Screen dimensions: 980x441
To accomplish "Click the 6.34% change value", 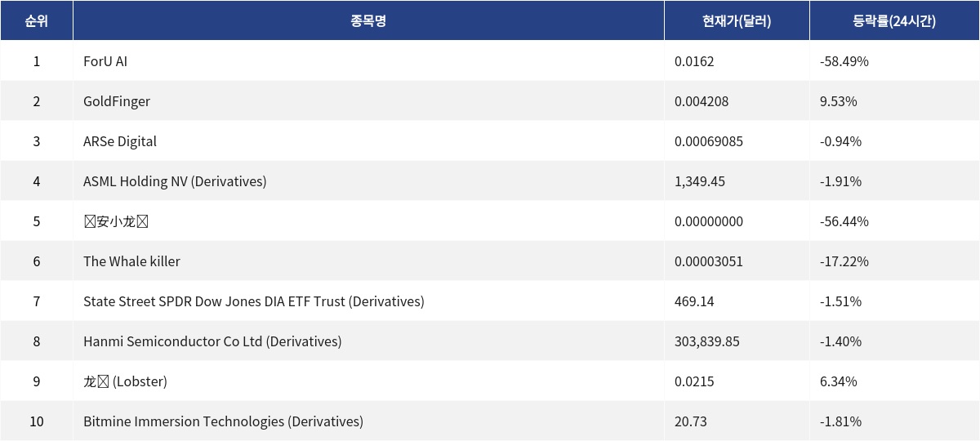I will point(838,381).
